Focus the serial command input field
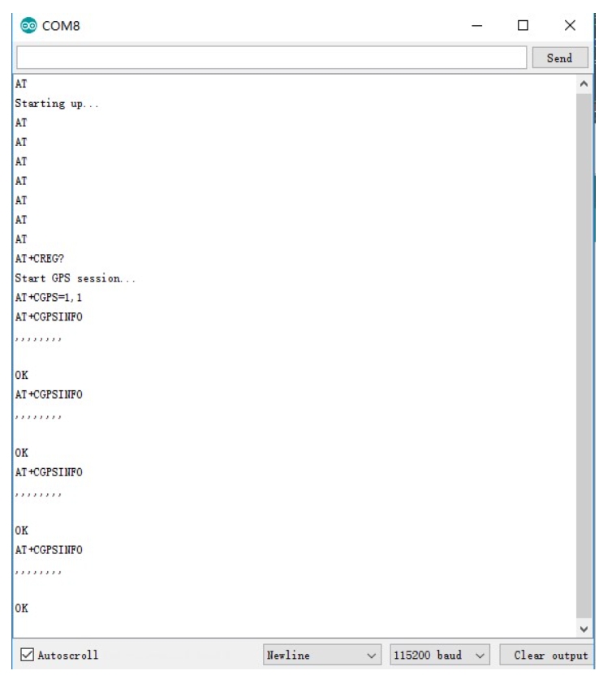616x675 pixels. (x=271, y=58)
